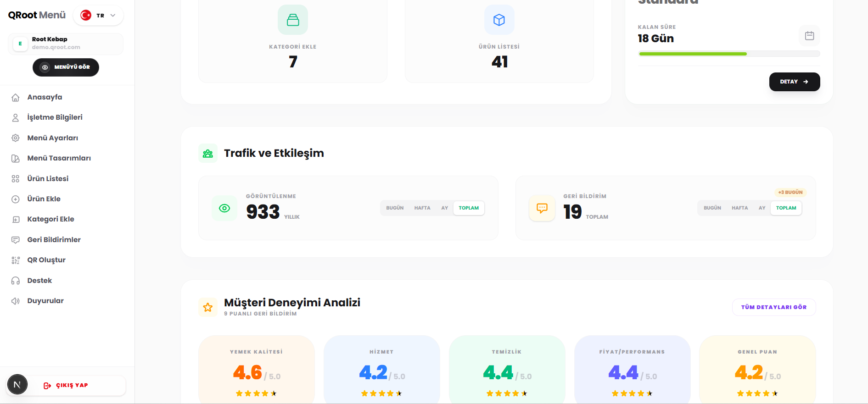Viewport: 868px width, 404px height.
Task: Click the green eye icon for Görüntülenme
Action: pyautogui.click(x=224, y=208)
